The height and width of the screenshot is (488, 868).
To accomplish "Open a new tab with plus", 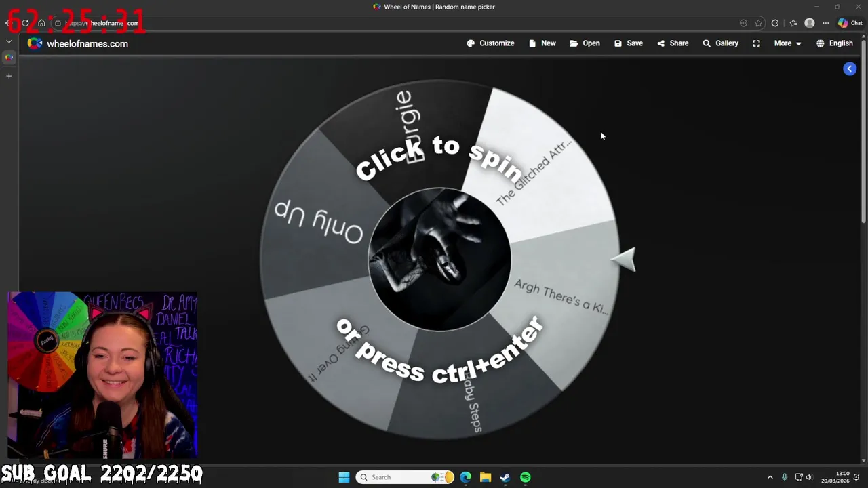I will (9, 76).
